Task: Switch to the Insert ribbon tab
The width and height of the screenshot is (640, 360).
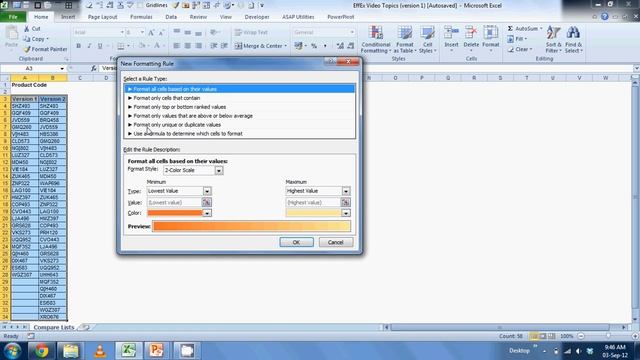Action: point(68,17)
